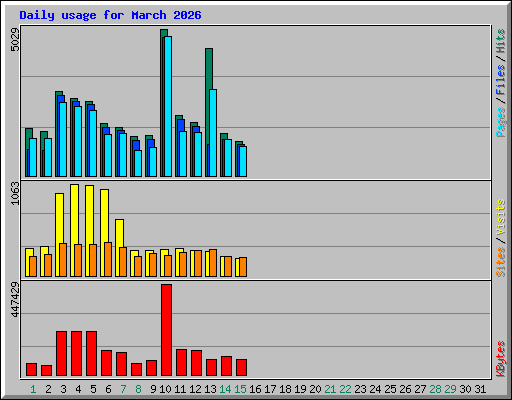512x400 pixels.
Task: Click the cyan Pages bar for day 8
Action: pos(138,163)
